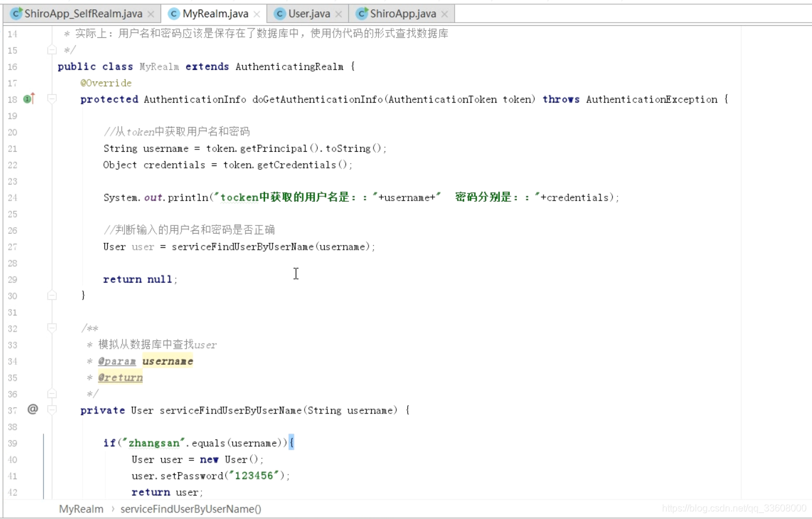Collapse doGetAuthenticationInfo method fold at line 18

pos(52,99)
